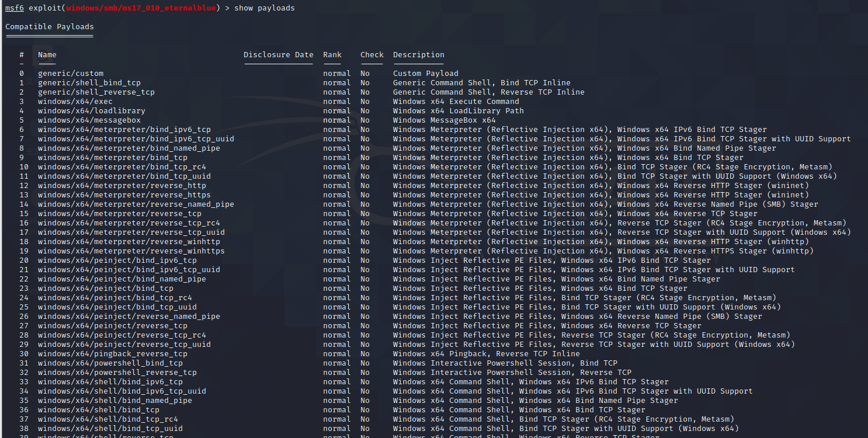Click 'windows/x64/meterpreter/reverse_named_pipe' payload name
Image resolution: width=868 pixels, height=438 pixels.
(136, 204)
